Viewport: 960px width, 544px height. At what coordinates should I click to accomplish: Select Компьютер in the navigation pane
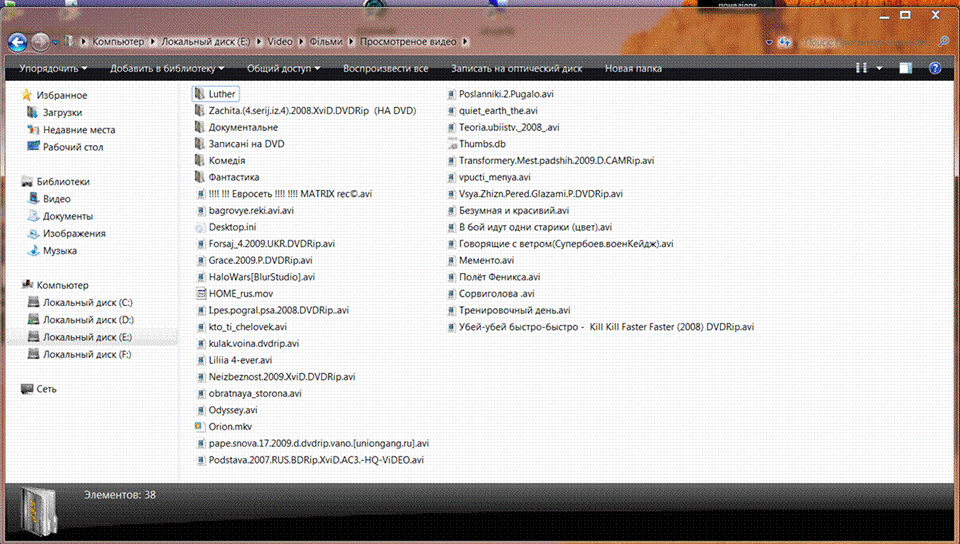pos(62,285)
